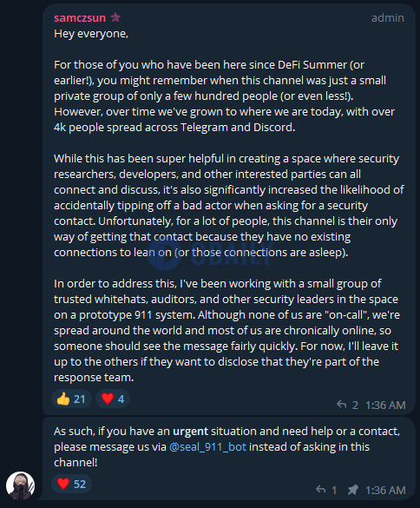Click the bold word urgent in the message
Screen dimensions: 420x508
tap(190, 432)
